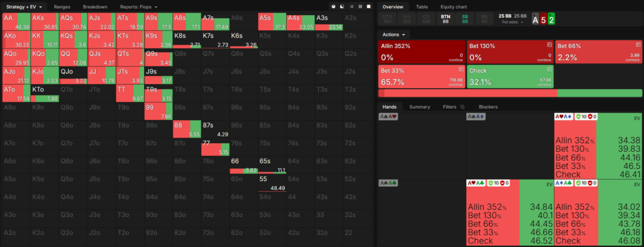The height and width of the screenshot is (247, 644).
Task: Select the CO 100 position
Action: [426, 18]
